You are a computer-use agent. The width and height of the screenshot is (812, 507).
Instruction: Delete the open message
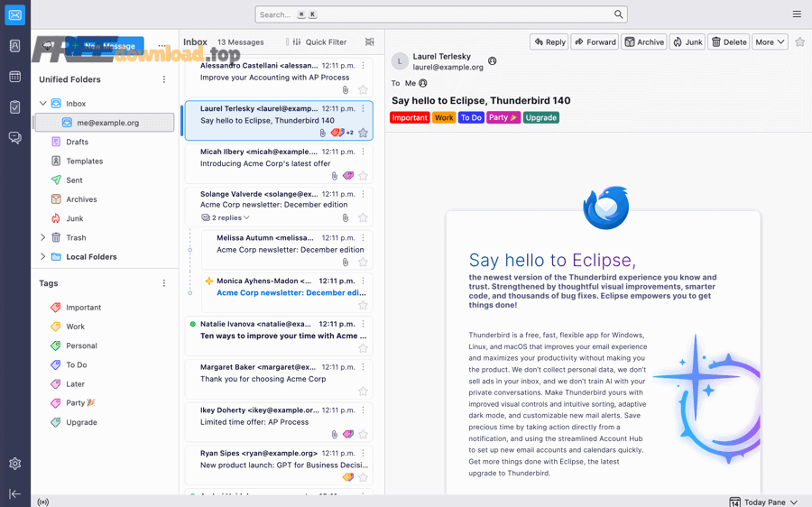point(729,41)
